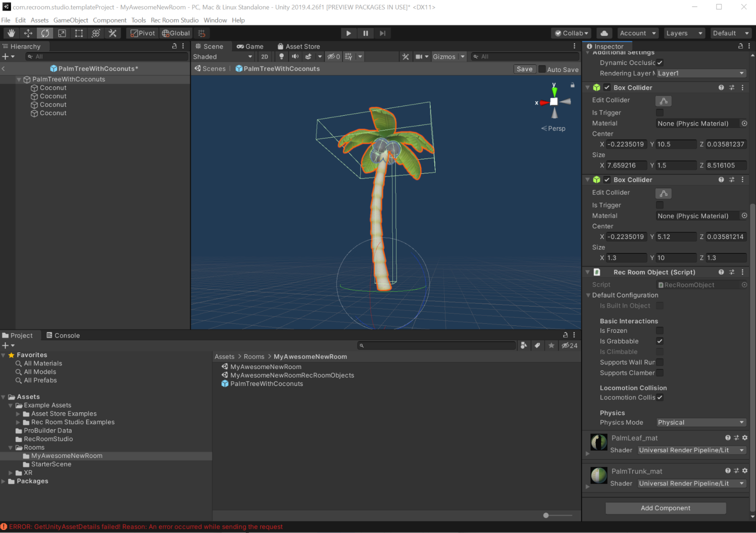Enable the Auto Save checkbox
This screenshot has width=756, height=533.
coord(542,69)
